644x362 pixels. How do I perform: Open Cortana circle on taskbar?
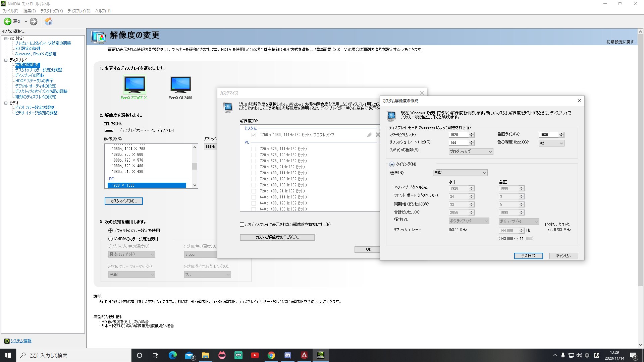click(140, 355)
